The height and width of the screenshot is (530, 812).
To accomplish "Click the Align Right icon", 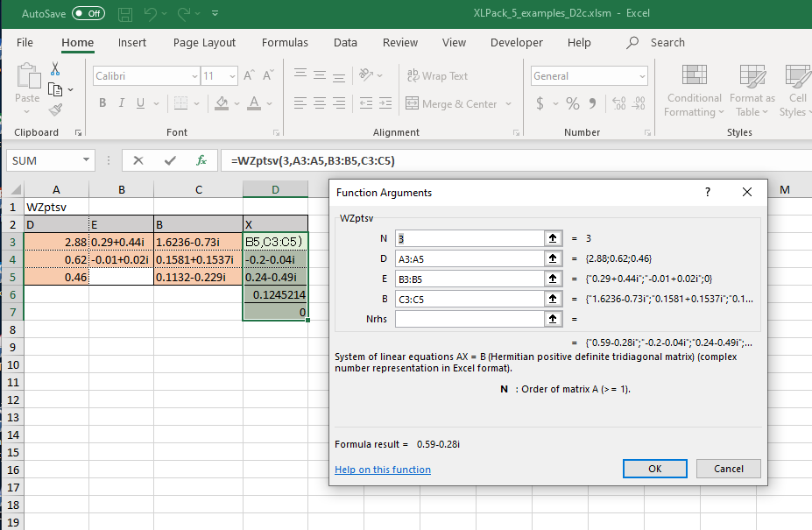I will click(339, 103).
